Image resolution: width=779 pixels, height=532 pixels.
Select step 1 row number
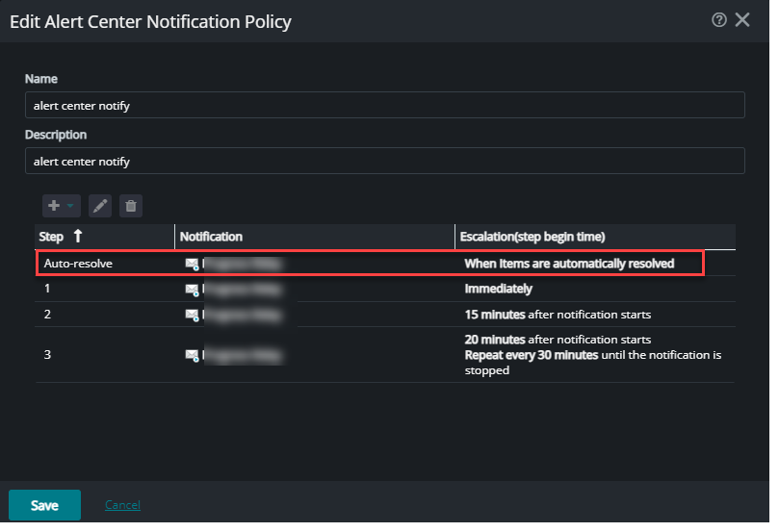pos(47,289)
